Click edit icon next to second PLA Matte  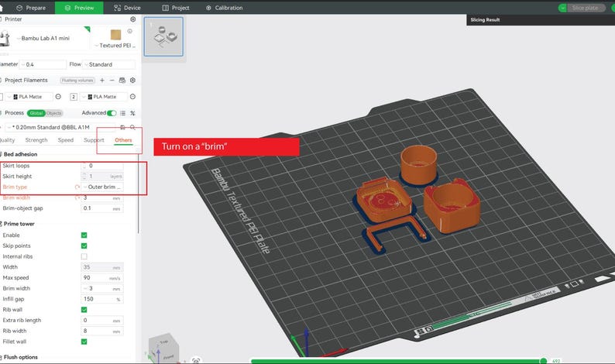132,97
